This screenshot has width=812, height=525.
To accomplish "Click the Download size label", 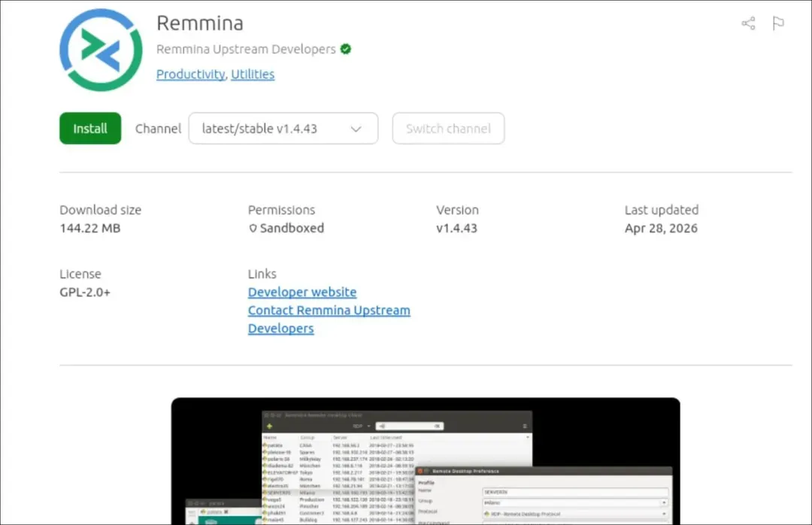I will click(101, 210).
